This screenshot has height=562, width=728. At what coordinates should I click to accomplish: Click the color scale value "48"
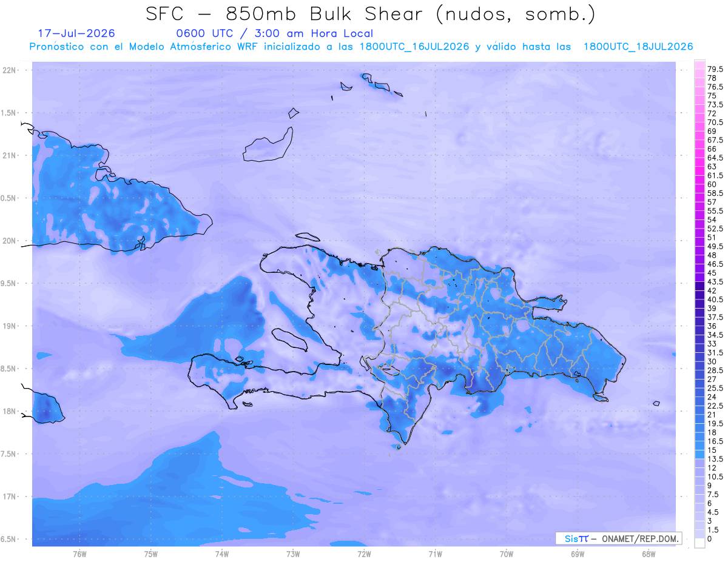(712, 255)
